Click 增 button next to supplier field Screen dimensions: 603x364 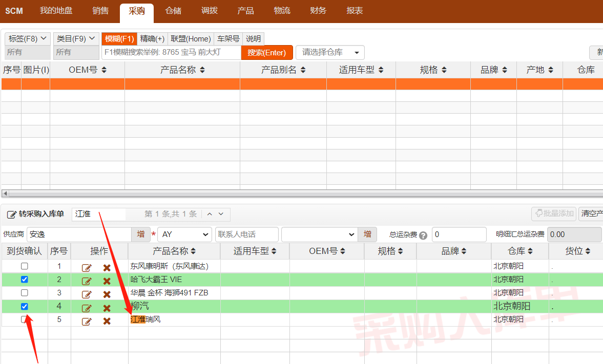140,234
